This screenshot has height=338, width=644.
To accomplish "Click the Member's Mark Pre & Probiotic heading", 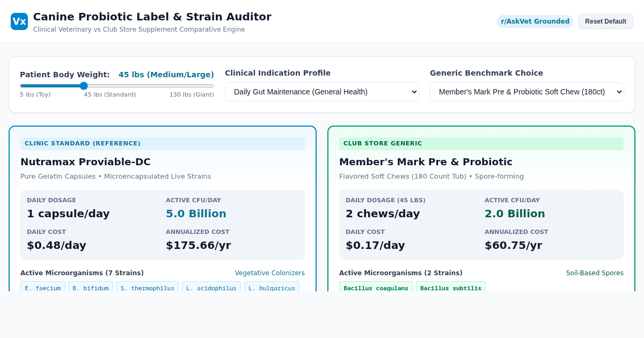I will [426, 161].
